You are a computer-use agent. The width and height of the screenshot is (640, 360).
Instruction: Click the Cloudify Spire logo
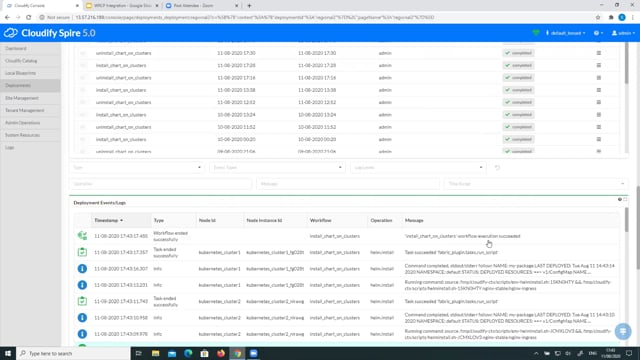(x=49, y=33)
